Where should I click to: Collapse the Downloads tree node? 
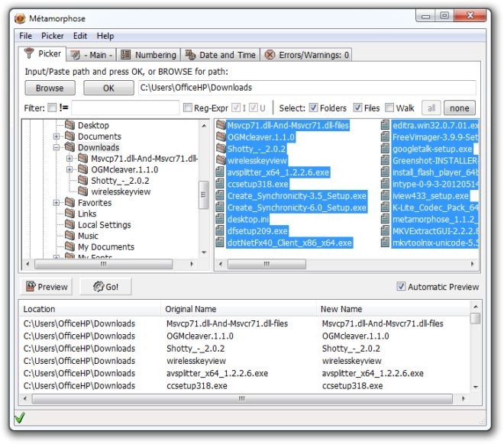coord(57,147)
